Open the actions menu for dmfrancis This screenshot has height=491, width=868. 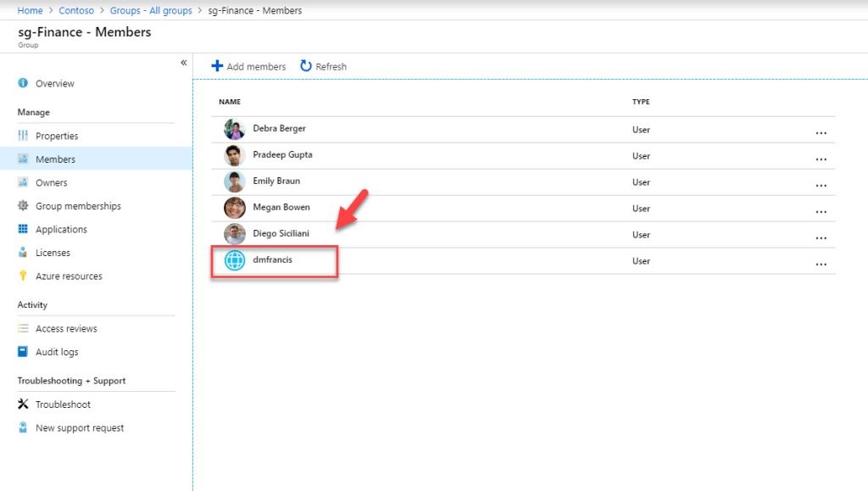click(x=821, y=264)
